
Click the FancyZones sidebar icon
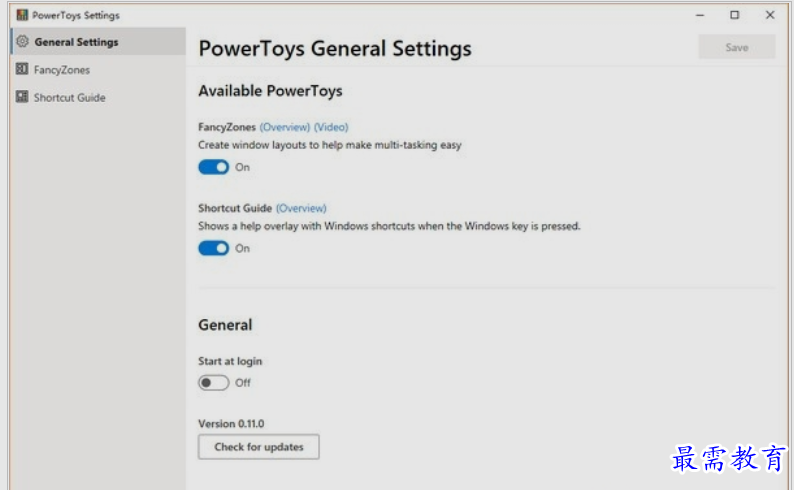[x=22, y=69]
